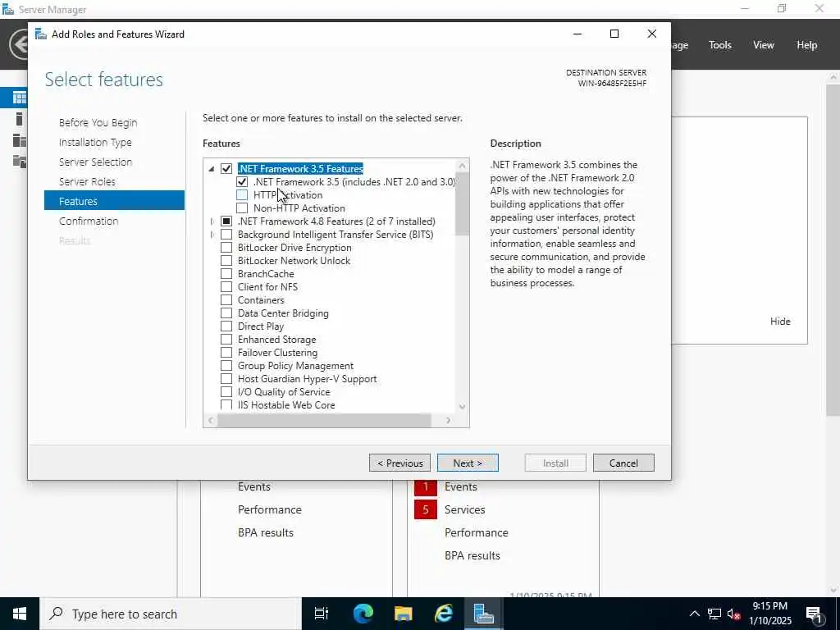Click the wizard title bar icon
840x630 pixels.
click(x=41, y=34)
